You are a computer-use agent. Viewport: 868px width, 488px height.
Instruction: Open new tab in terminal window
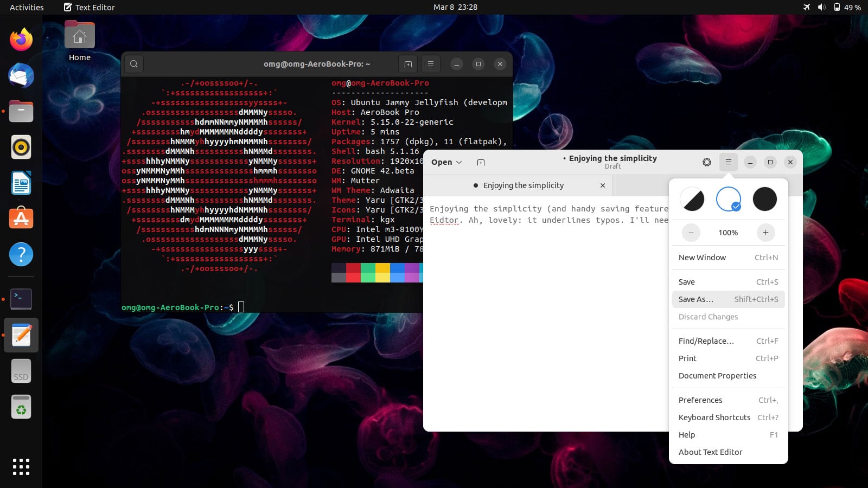[408, 64]
